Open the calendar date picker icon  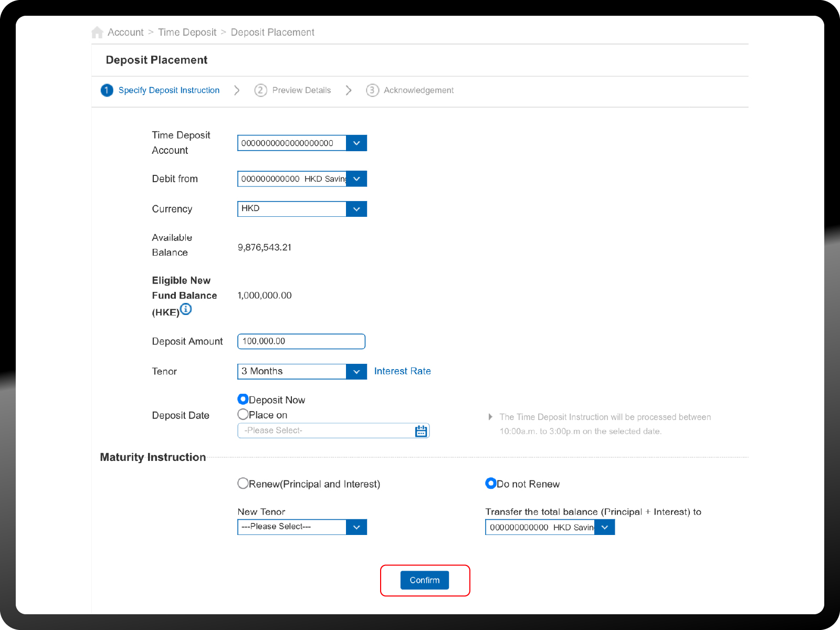pyautogui.click(x=421, y=431)
